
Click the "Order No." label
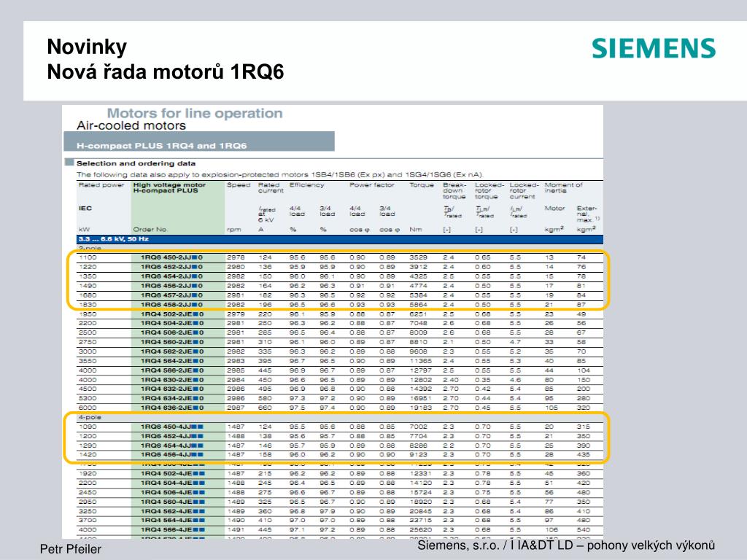[150, 230]
